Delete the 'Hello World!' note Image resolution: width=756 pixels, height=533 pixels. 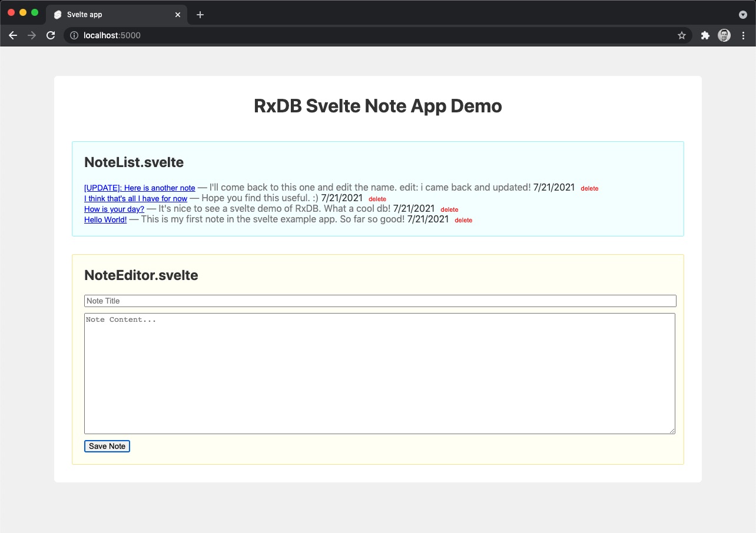463,221
